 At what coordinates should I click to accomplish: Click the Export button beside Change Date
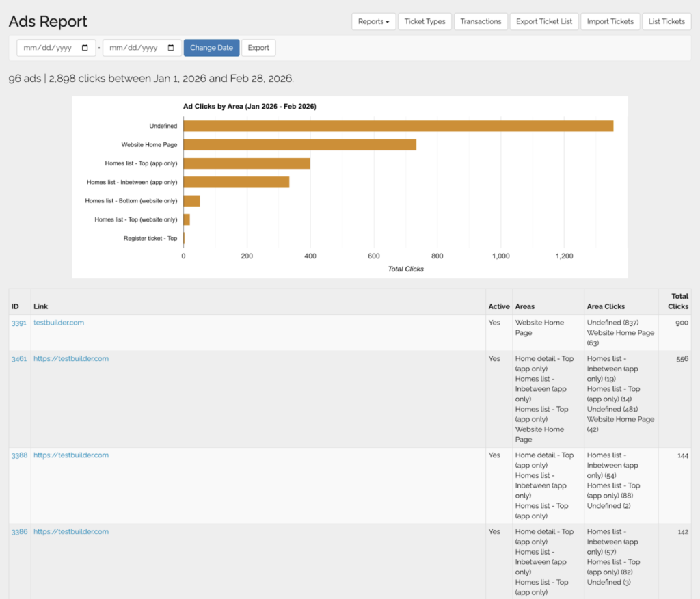point(258,48)
